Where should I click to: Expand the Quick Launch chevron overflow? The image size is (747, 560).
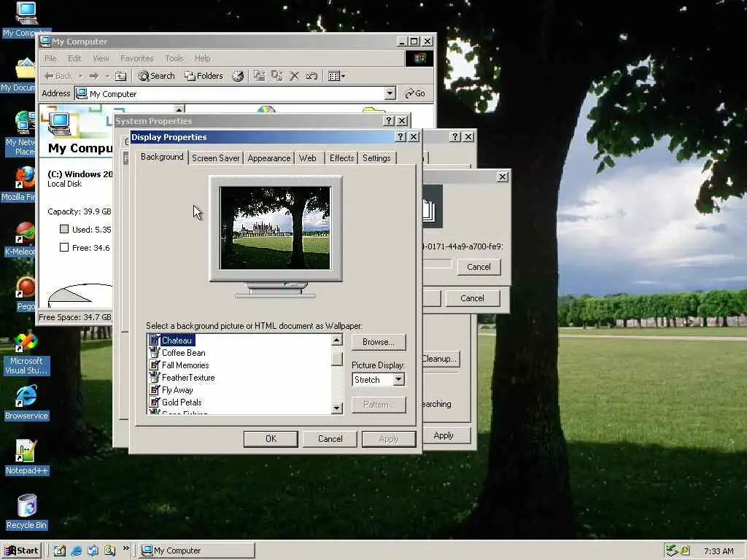(x=125, y=548)
